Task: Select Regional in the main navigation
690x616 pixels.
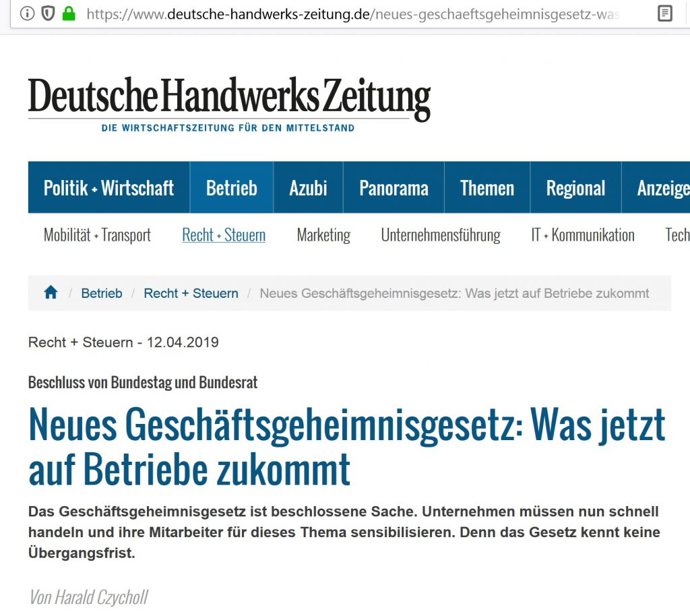Action: (575, 188)
